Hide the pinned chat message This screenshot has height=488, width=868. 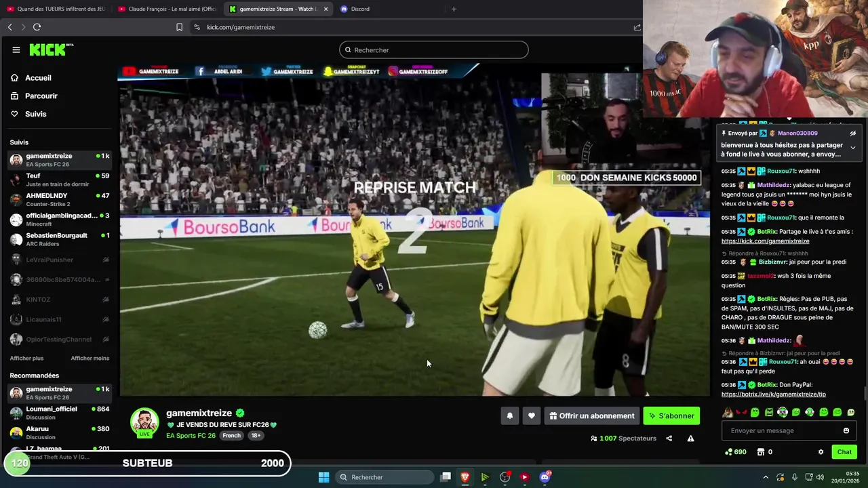click(852, 134)
